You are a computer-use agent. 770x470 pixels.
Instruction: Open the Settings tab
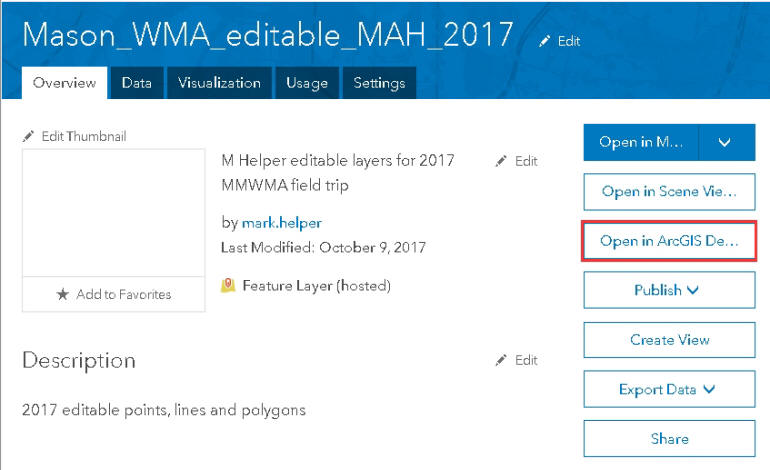(x=379, y=83)
